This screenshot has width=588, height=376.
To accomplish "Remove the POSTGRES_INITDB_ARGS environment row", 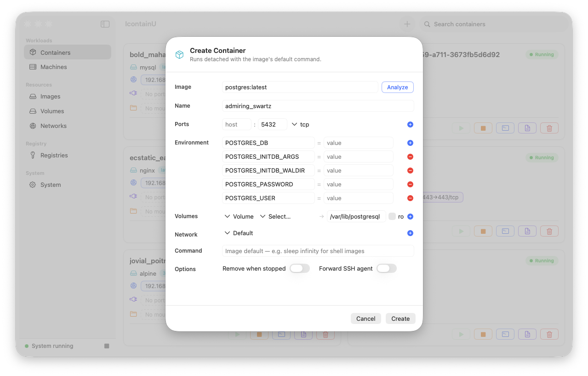I will point(410,156).
